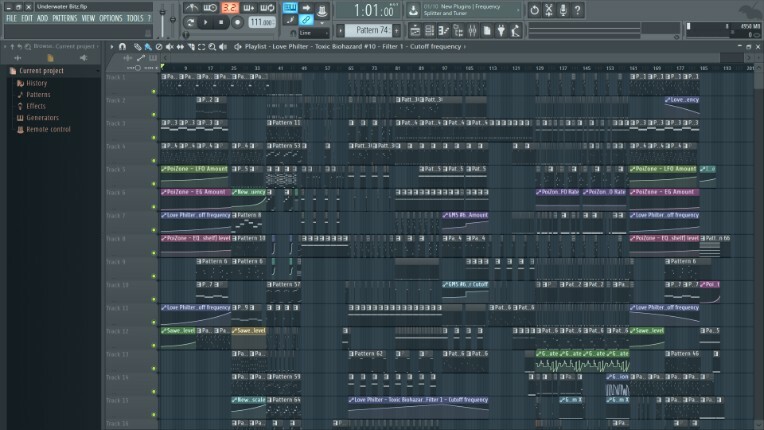Viewport: 764px width, 430px height.
Task: Open the project info page icon
Action: coord(486,31)
